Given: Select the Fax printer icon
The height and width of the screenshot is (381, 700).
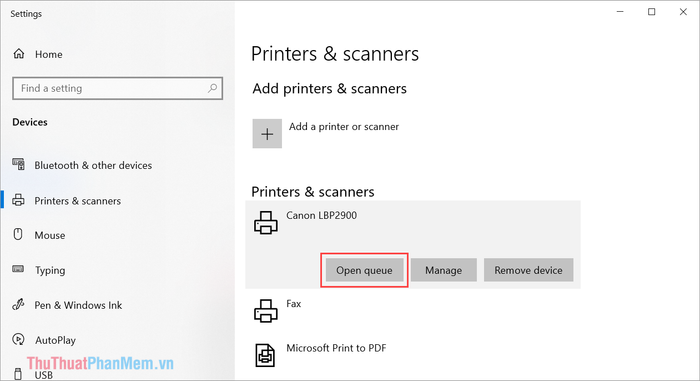Looking at the screenshot, I should click(x=266, y=311).
